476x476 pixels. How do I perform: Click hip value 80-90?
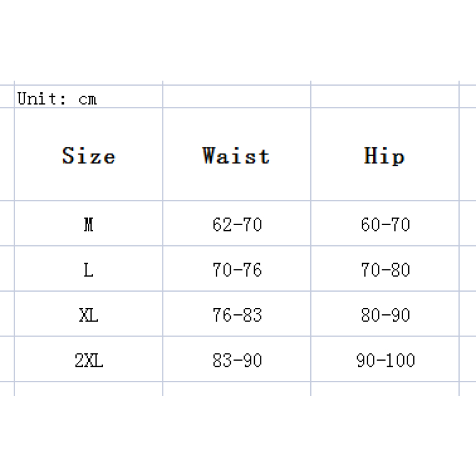click(385, 314)
